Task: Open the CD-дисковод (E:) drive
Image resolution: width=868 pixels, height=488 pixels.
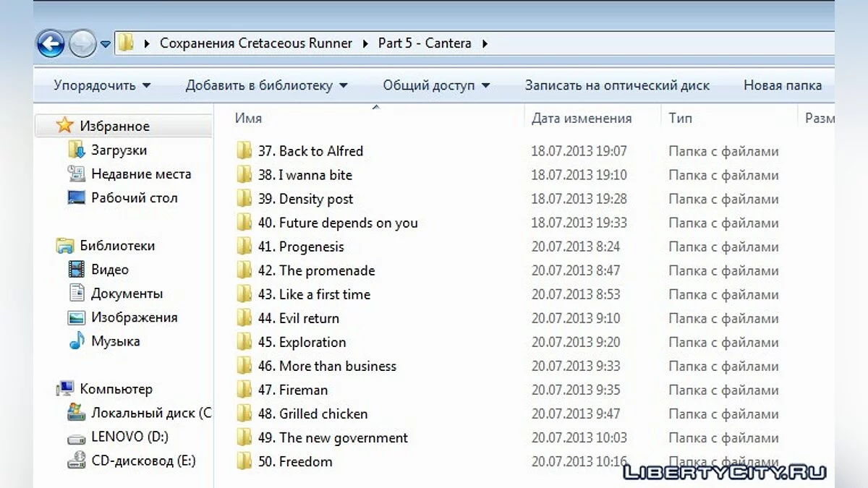Action: 142,461
